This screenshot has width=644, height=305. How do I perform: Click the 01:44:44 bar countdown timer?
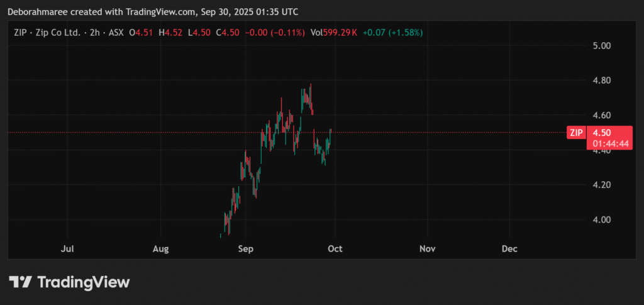[x=609, y=143]
